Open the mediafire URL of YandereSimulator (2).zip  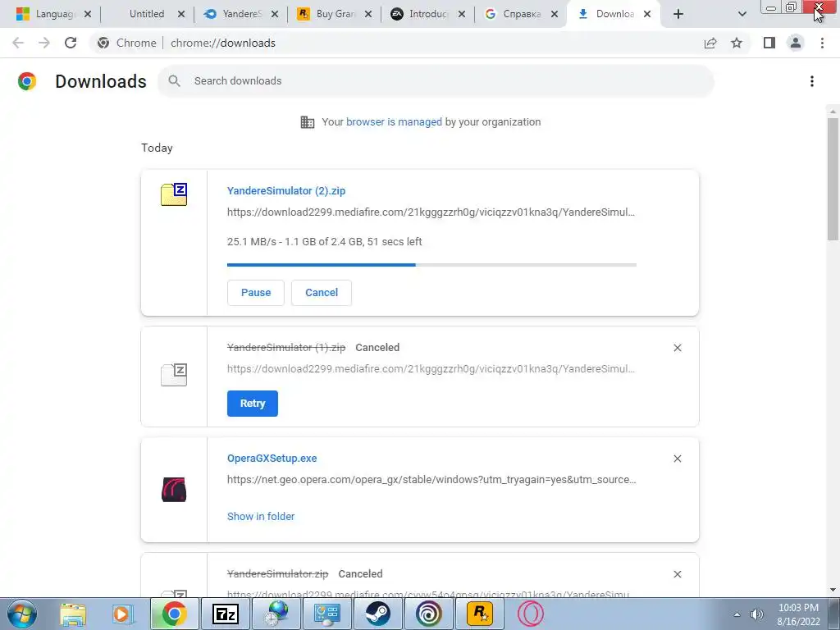coord(431,212)
